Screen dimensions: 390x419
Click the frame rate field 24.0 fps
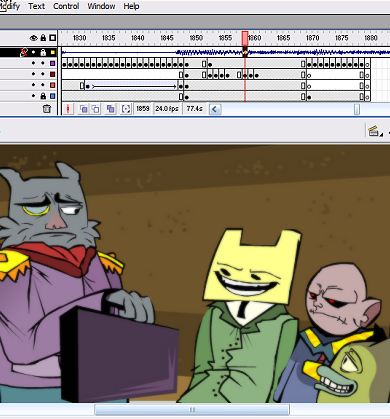(167, 109)
